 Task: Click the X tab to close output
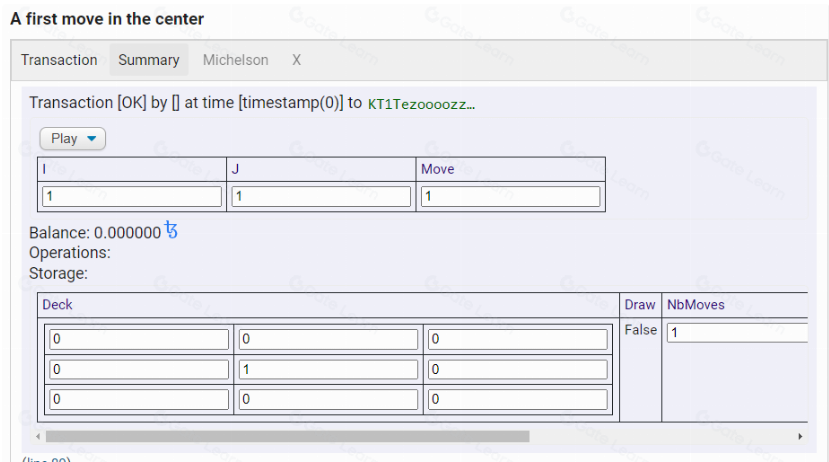296,60
